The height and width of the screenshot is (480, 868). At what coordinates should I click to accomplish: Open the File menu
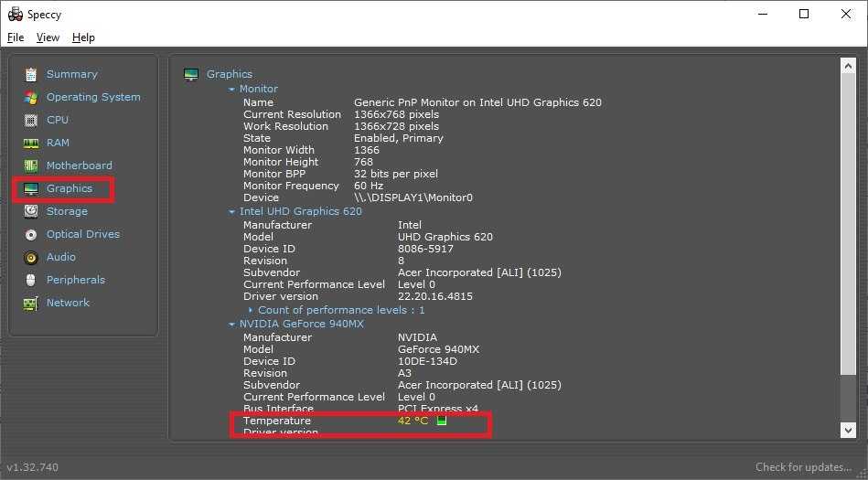(16, 37)
